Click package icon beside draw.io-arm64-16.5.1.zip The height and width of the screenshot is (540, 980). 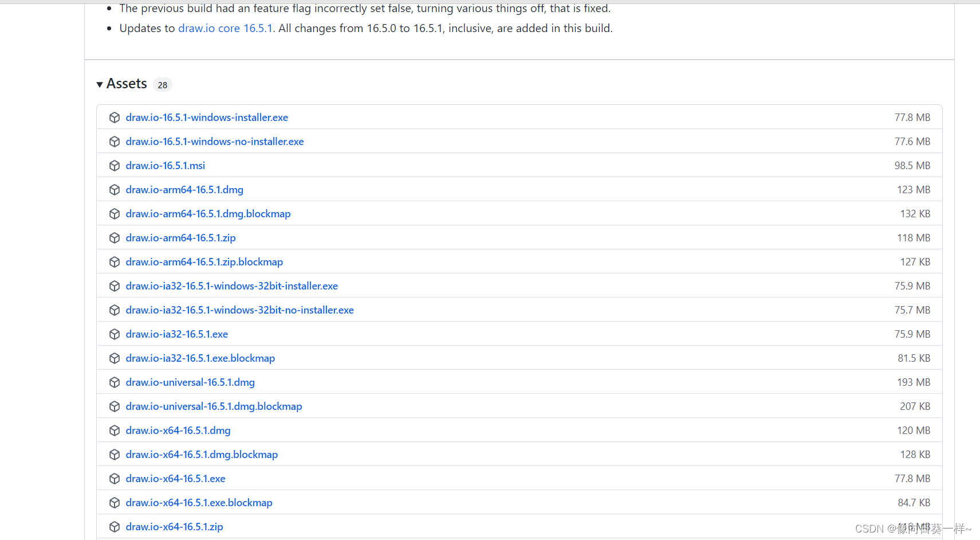[115, 238]
